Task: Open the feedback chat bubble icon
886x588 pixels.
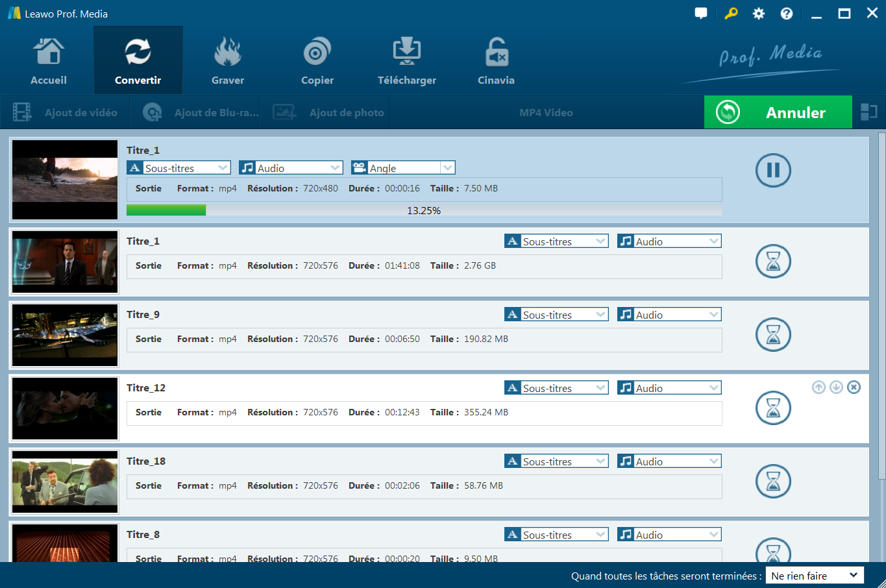Action: tap(701, 14)
